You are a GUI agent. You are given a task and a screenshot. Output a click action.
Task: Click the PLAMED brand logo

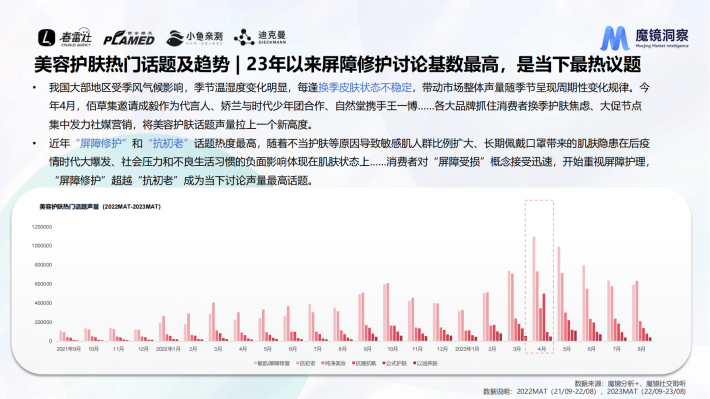click(129, 38)
